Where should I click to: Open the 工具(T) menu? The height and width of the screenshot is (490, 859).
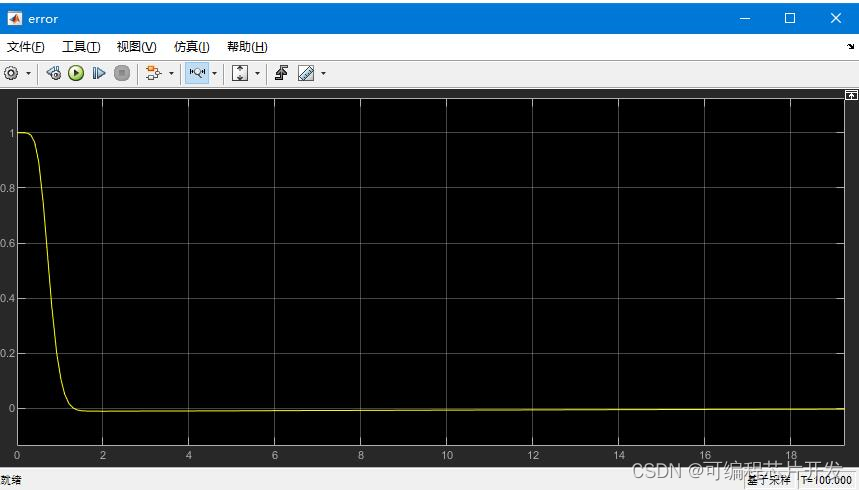click(81, 47)
